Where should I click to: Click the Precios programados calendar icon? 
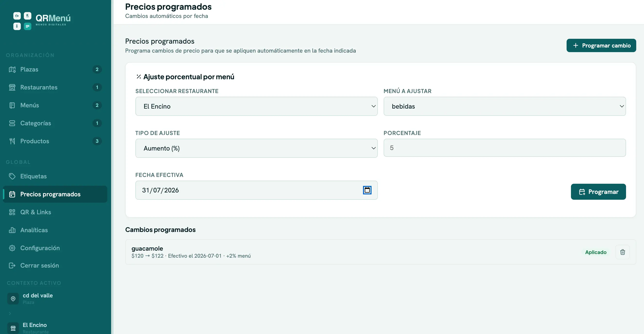coord(12,194)
